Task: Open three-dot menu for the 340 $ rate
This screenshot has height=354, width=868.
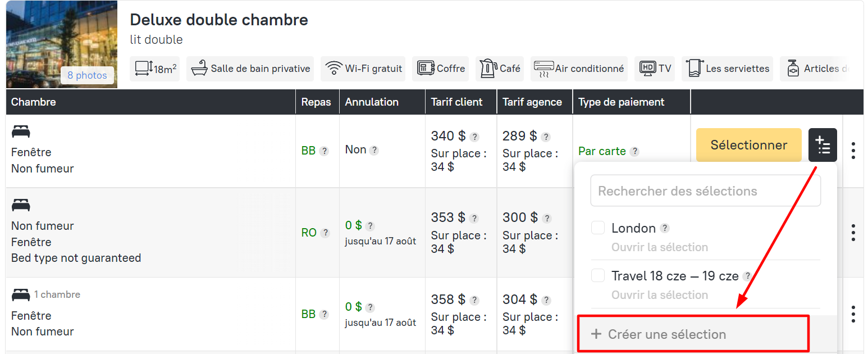Action: [853, 151]
